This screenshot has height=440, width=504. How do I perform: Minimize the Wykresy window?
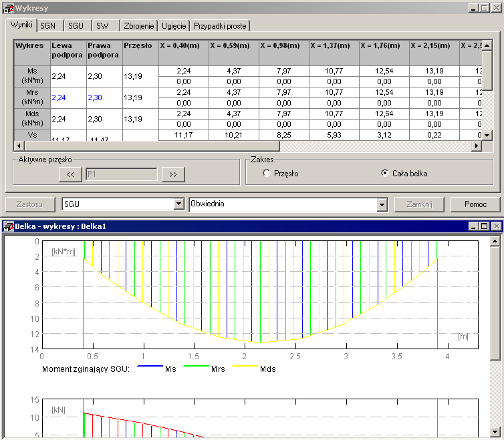click(473, 8)
